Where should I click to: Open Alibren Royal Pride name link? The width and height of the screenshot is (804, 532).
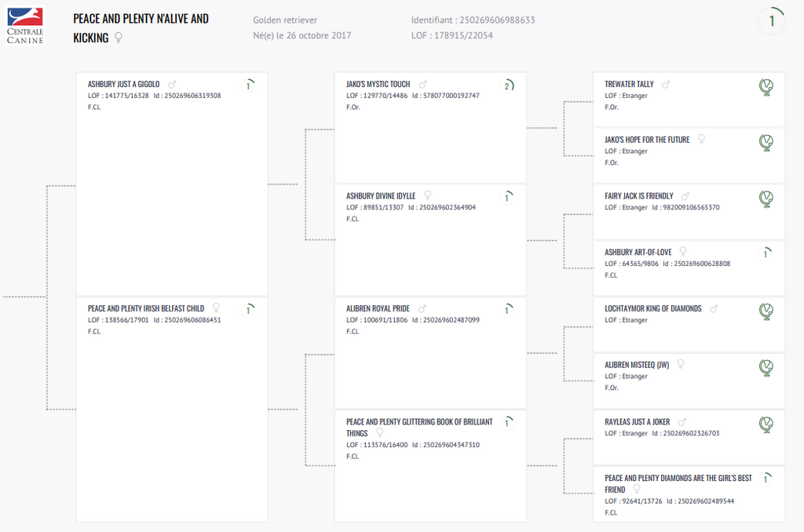point(378,308)
